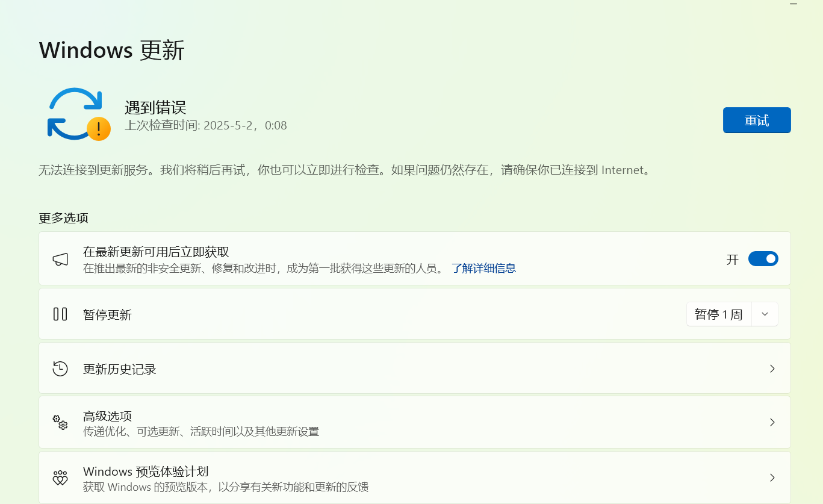823x504 pixels.
Task: Click the 上次检查时间 timestamp text
Action: coord(206,126)
